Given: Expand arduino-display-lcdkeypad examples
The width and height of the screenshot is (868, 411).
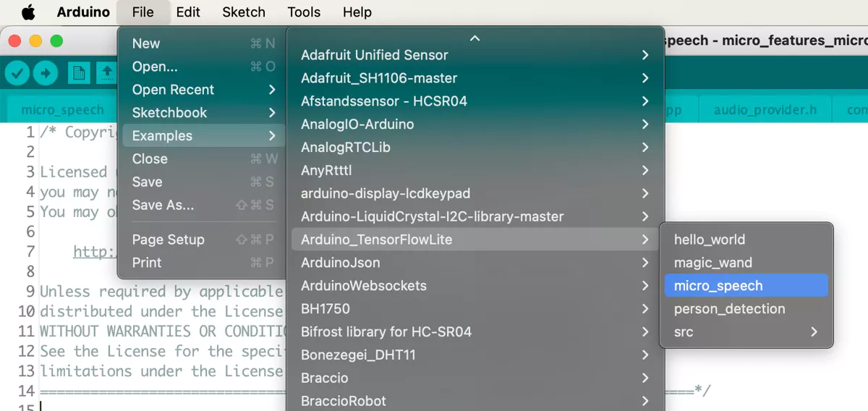Looking at the screenshot, I should pos(475,194).
